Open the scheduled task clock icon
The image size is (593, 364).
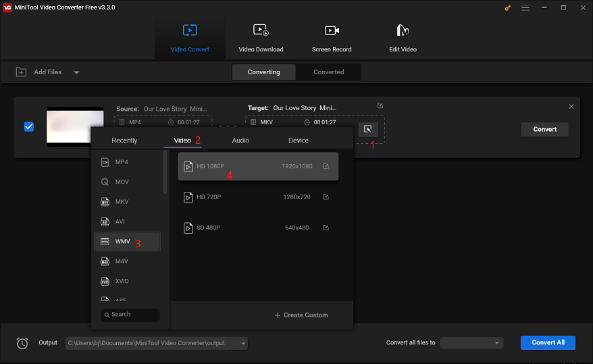coord(22,343)
